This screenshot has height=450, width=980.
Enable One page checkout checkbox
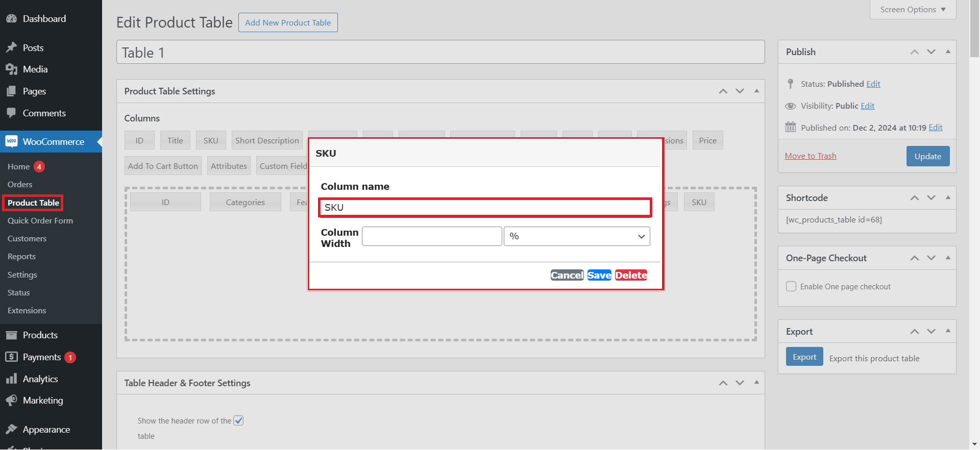(791, 287)
